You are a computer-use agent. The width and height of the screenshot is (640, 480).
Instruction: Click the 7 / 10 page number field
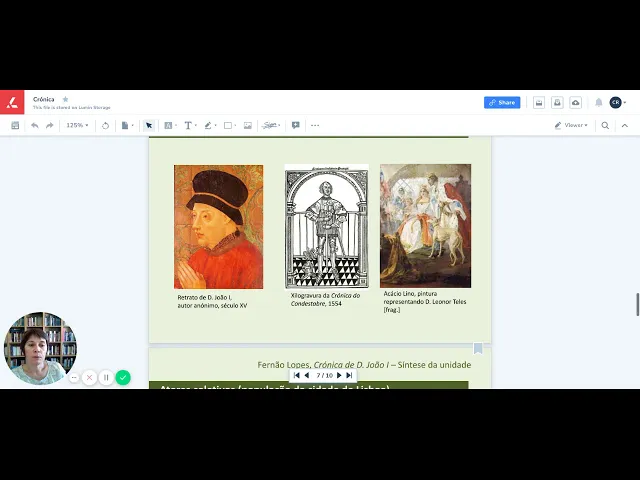pos(324,375)
